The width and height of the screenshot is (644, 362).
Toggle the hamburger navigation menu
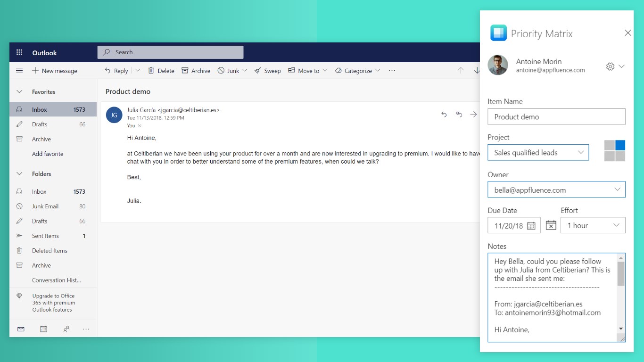[x=19, y=71]
